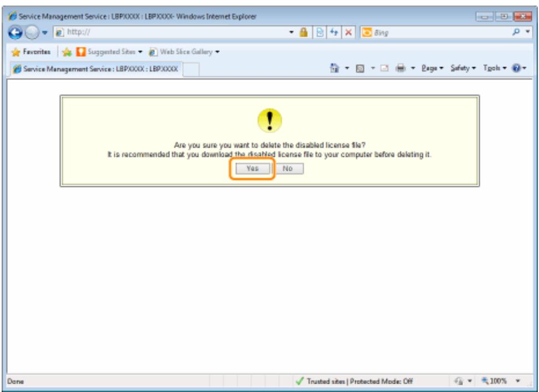Click the Back navigation arrow
The width and height of the screenshot is (539, 392).
tap(15, 33)
